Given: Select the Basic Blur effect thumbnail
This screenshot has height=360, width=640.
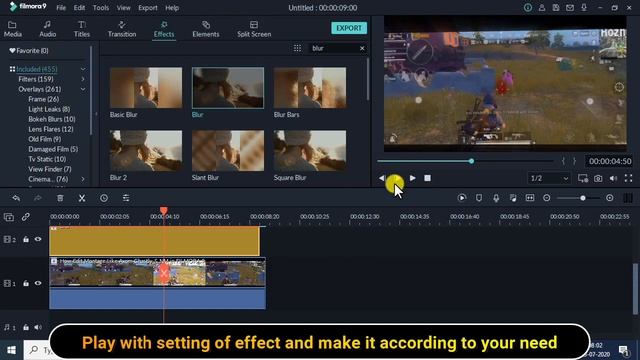Looking at the screenshot, I should coord(146,88).
